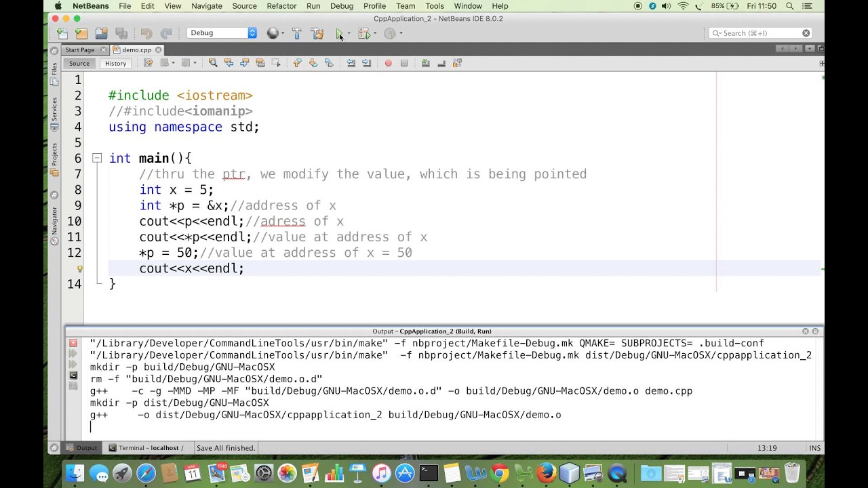Image resolution: width=868 pixels, height=488 pixels.
Task: Create a new project via toolbar icon
Action: [x=81, y=33]
